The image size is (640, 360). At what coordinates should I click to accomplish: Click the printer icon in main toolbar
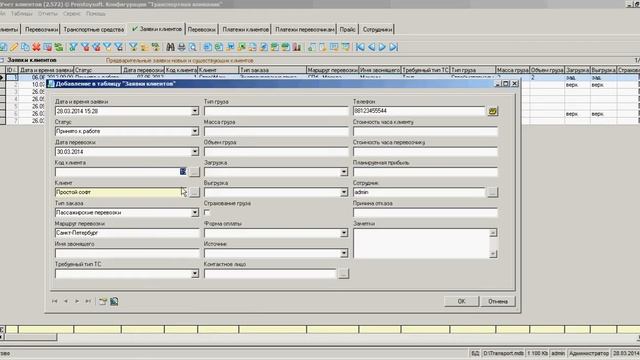181,47
